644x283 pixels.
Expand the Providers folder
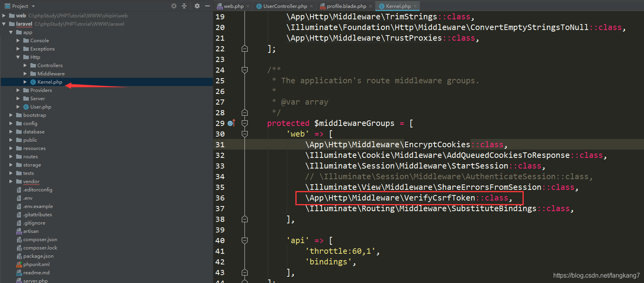tap(18, 90)
